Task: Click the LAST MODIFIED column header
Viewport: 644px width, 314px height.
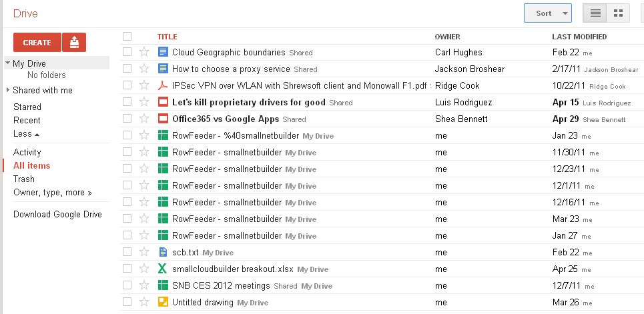Action: 579,37
